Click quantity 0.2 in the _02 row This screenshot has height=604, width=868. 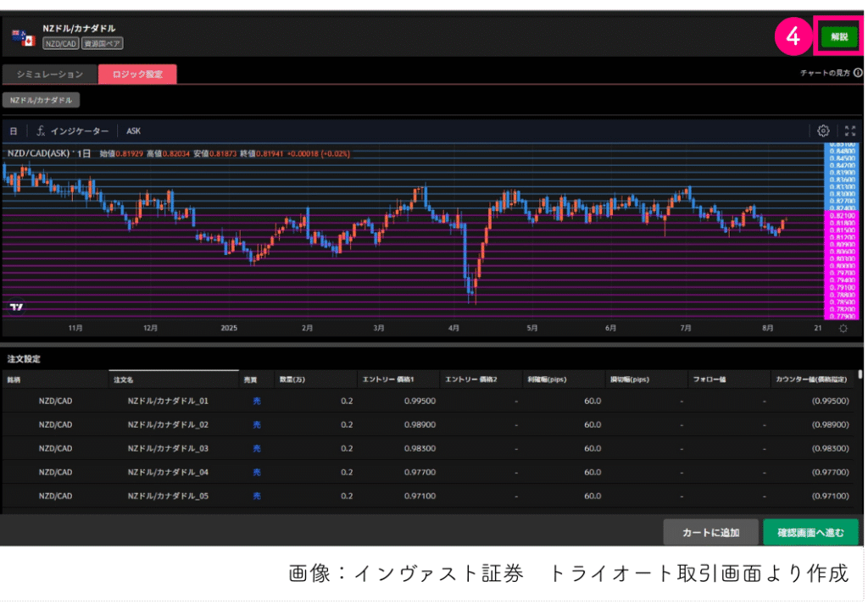347,424
